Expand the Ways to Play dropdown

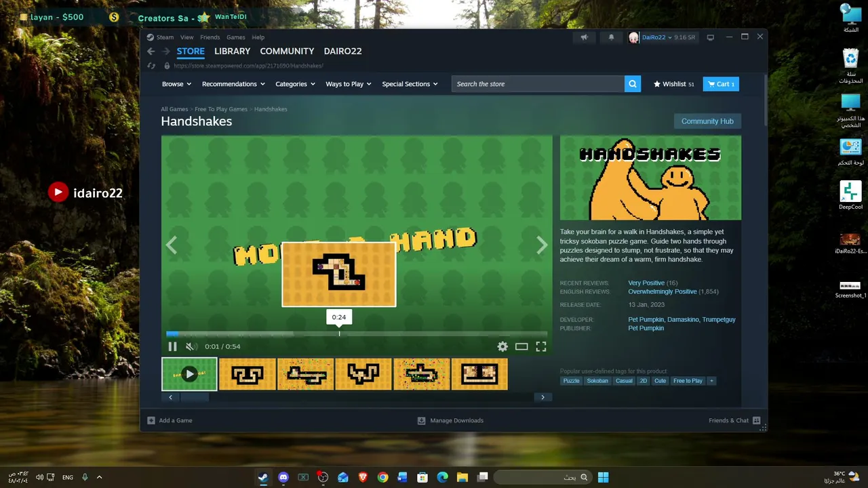349,84
